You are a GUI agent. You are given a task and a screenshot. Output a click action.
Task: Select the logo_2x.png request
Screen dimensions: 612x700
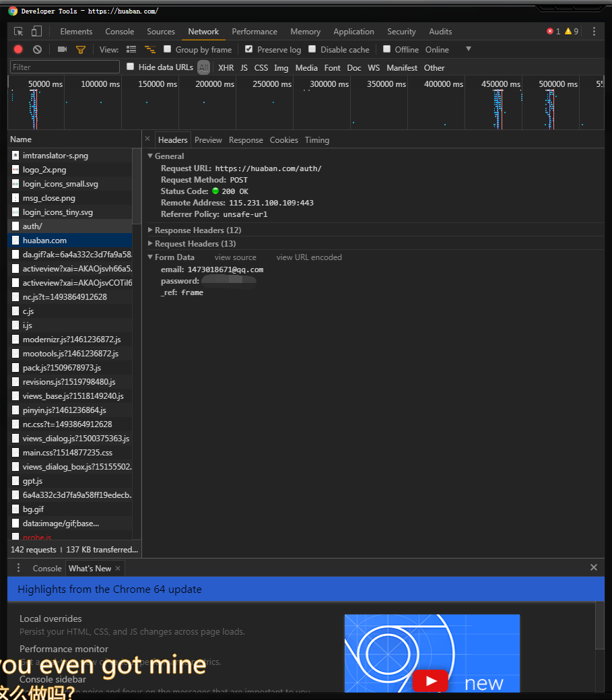click(x=70, y=170)
